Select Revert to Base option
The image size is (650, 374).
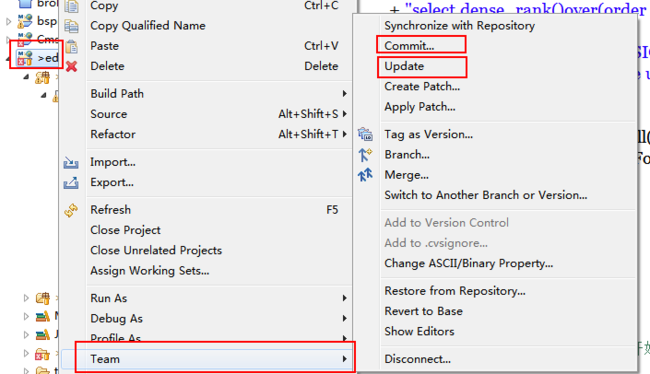click(x=423, y=311)
